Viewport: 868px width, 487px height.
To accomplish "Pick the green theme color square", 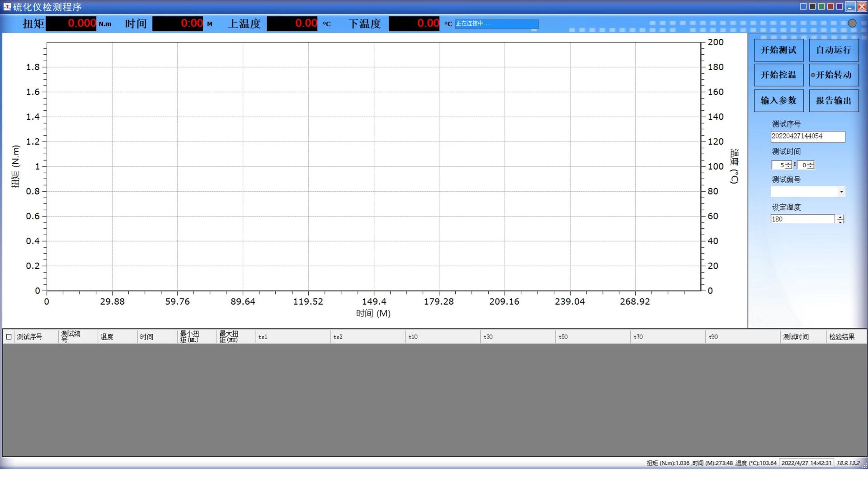I will pyautogui.click(x=821, y=6).
